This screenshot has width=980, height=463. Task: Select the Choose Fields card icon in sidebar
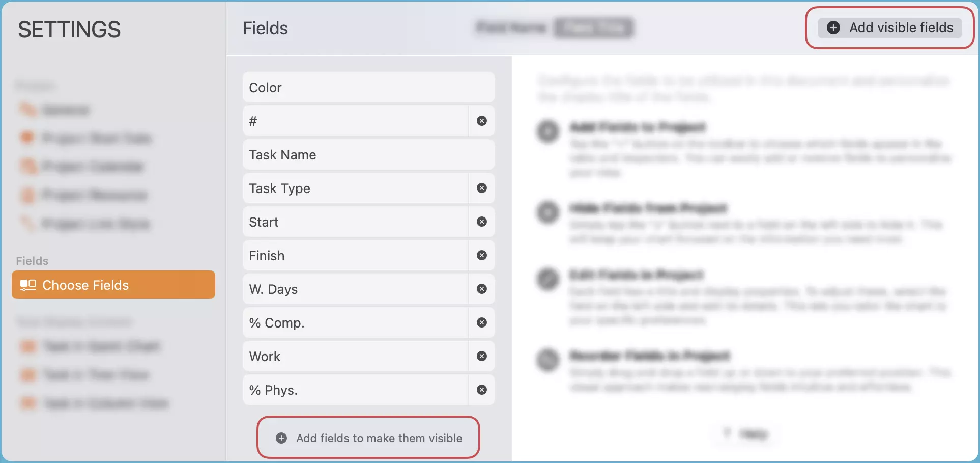pyautogui.click(x=28, y=285)
